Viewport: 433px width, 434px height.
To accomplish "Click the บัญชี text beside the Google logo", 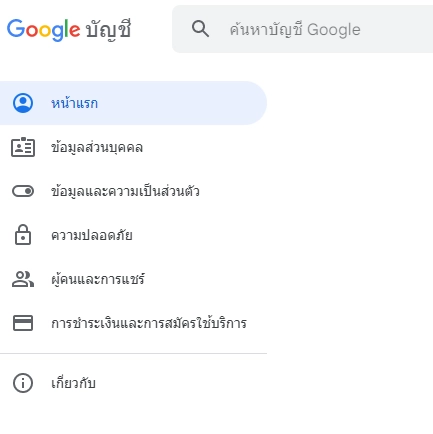I will coord(108,30).
